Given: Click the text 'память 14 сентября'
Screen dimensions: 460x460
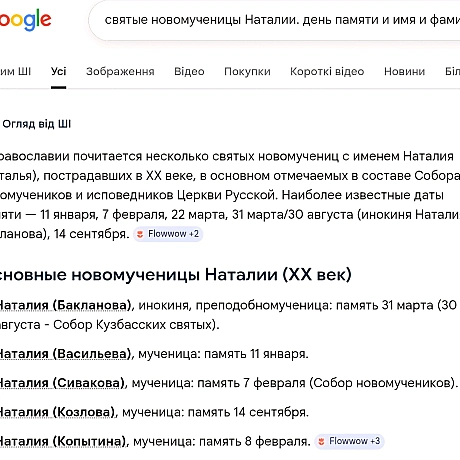Looking at the screenshot, I should point(247,412).
